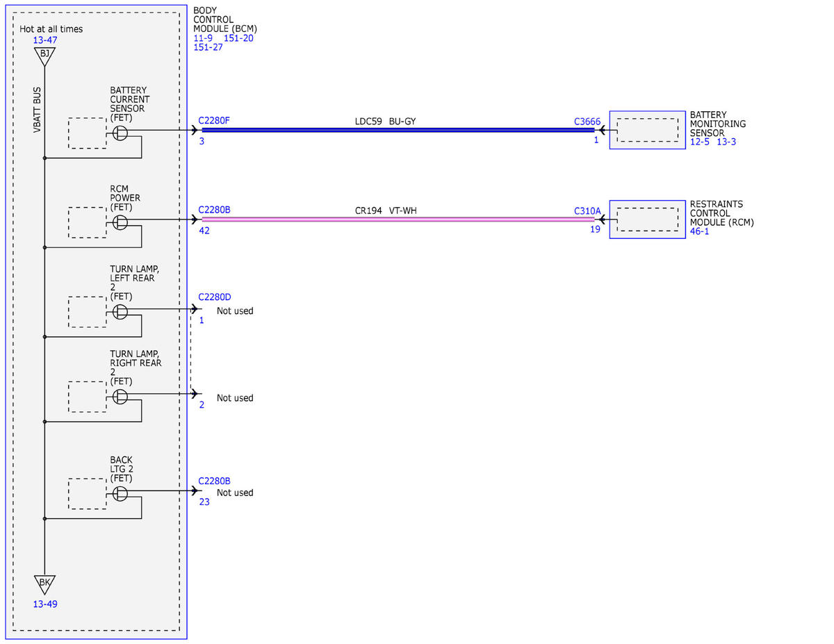Open connector C2280F link
Image resolution: width=834 pixels, height=644 pixels.
pyautogui.click(x=214, y=121)
